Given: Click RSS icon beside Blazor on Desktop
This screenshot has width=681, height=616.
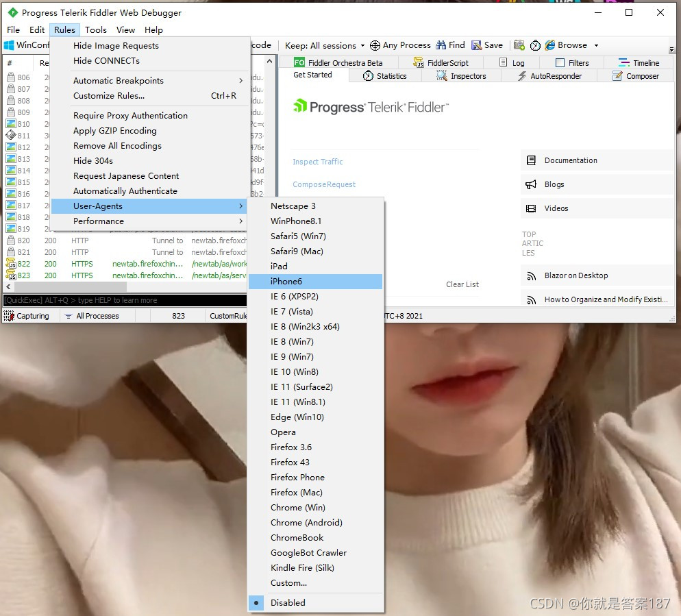Looking at the screenshot, I should (531, 276).
